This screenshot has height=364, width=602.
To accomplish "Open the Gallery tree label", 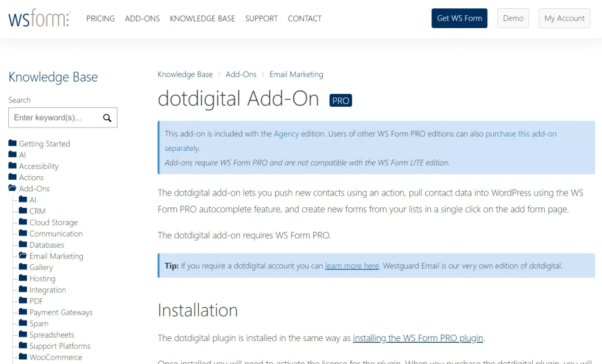I will point(41,267).
